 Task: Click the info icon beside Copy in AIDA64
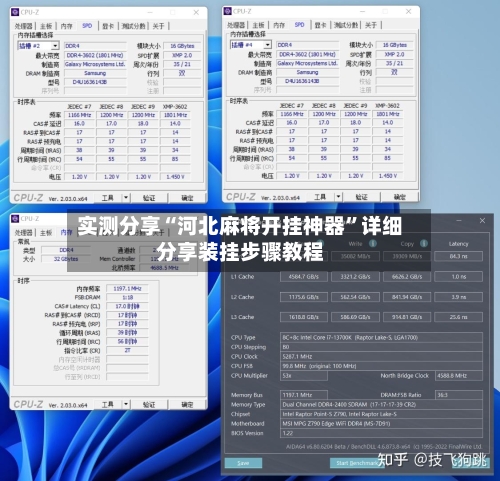coord(424,243)
